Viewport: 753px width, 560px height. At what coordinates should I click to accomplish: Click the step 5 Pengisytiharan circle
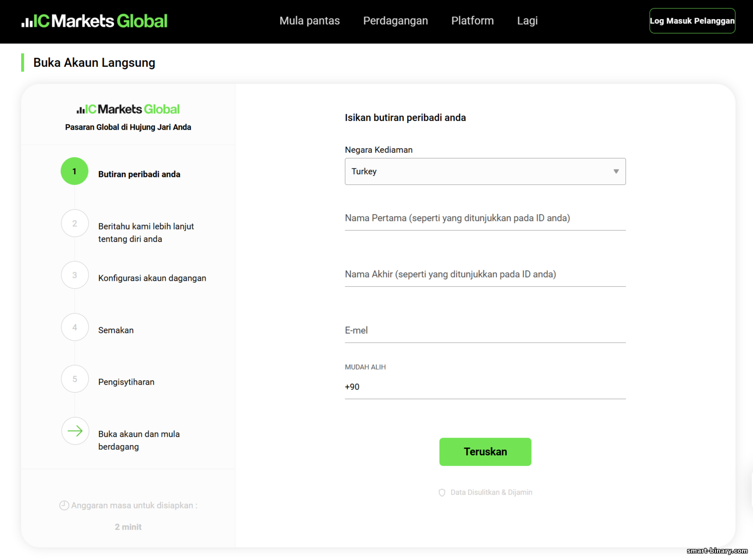coord(75,379)
